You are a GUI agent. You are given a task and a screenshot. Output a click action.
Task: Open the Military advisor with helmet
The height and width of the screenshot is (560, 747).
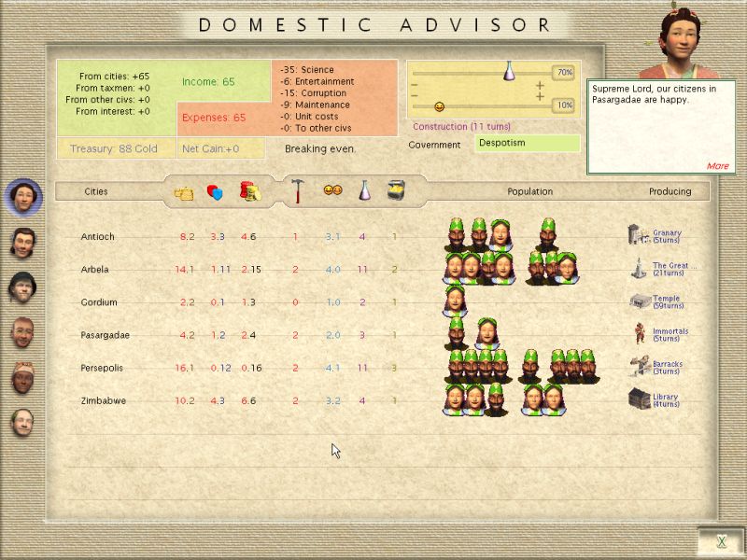point(22,287)
